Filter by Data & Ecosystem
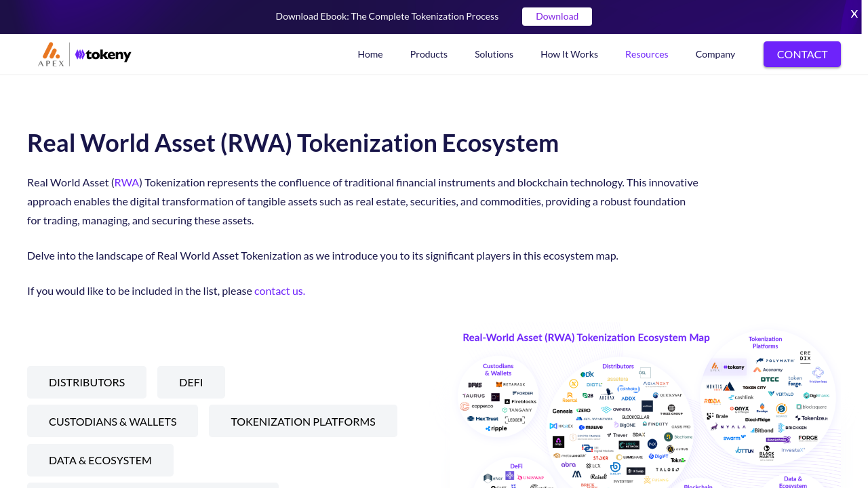 (100, 460)
